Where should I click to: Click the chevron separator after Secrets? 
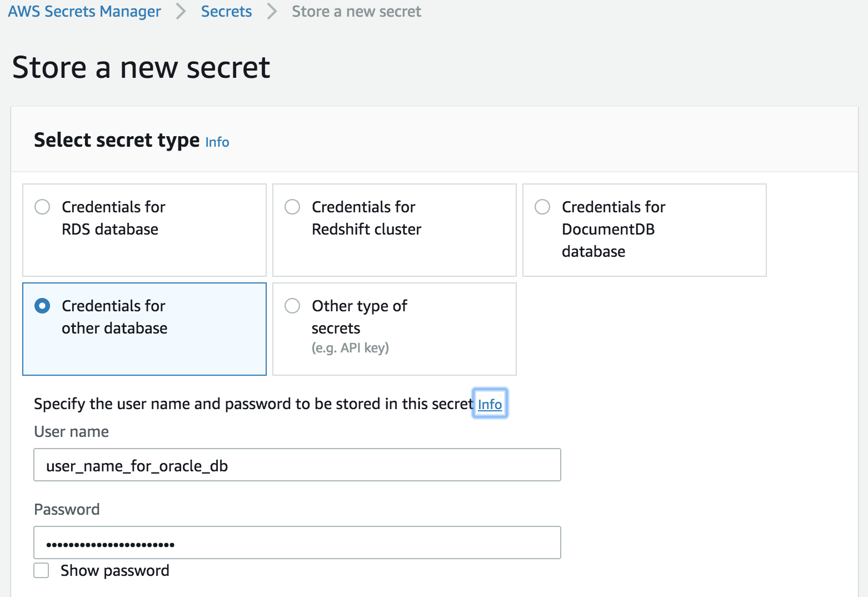click(272, 12)
